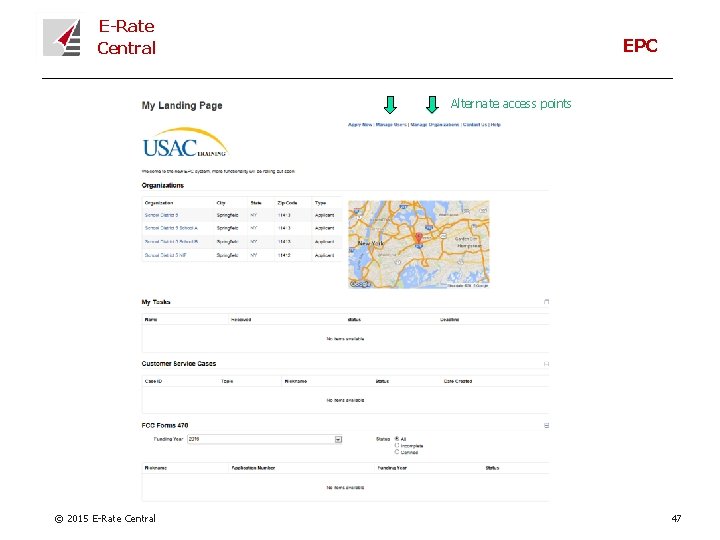
Task: Collapse the My Tasks section
Action: point(546,302)
